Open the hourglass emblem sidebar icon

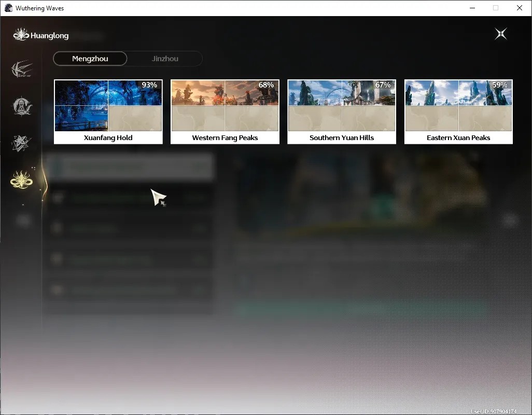(x=22, y=106)
